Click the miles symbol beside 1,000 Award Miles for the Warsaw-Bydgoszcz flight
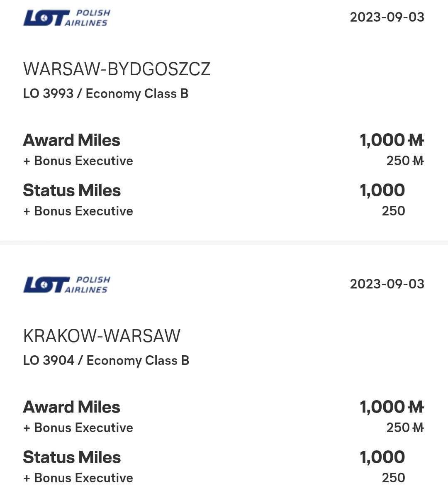Screen dimensions: 448x496 [x=416, y=140]
